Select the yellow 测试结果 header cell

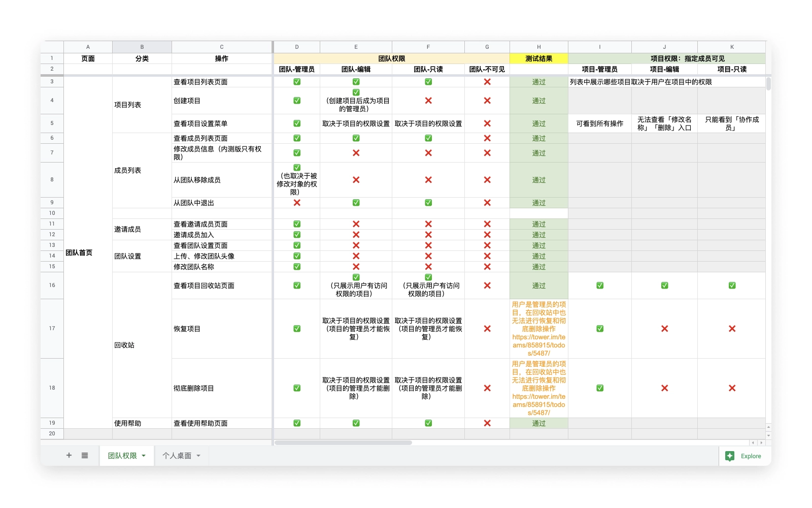[538, 58]
